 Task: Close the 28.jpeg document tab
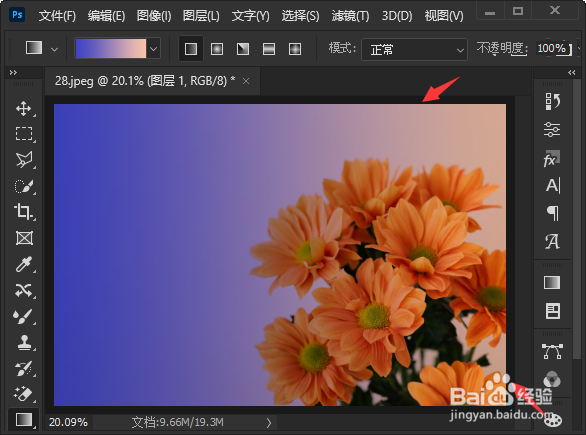pyautogui.click(x=246, y=81)
